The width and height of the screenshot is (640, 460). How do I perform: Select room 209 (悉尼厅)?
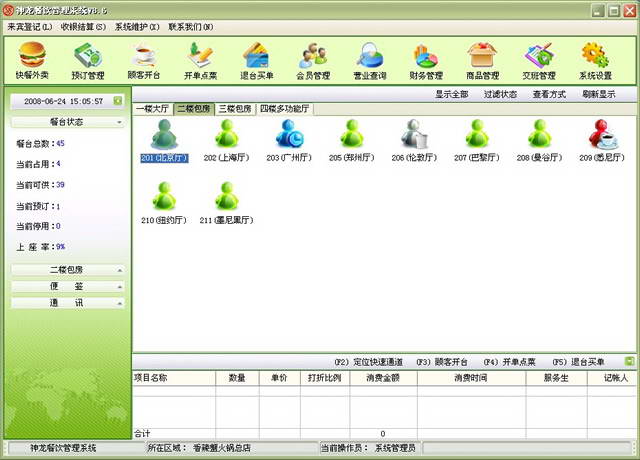(x=602, y=141)
